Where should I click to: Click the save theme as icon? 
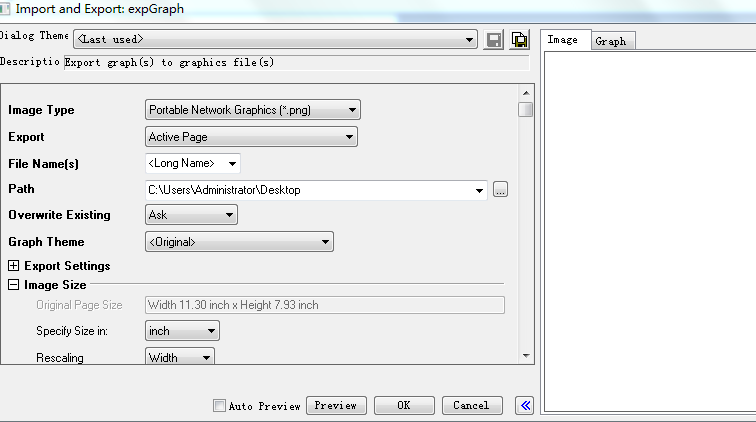point(519,40)
